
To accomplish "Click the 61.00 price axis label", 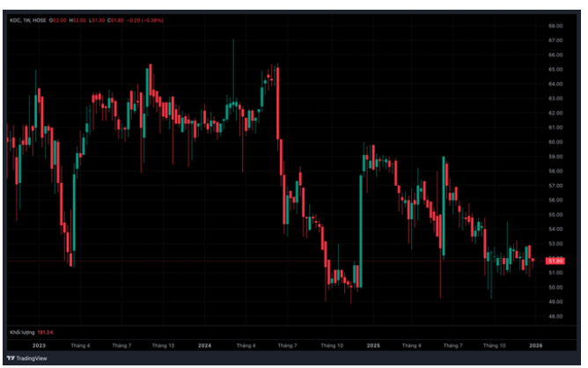I will (555, 128).
